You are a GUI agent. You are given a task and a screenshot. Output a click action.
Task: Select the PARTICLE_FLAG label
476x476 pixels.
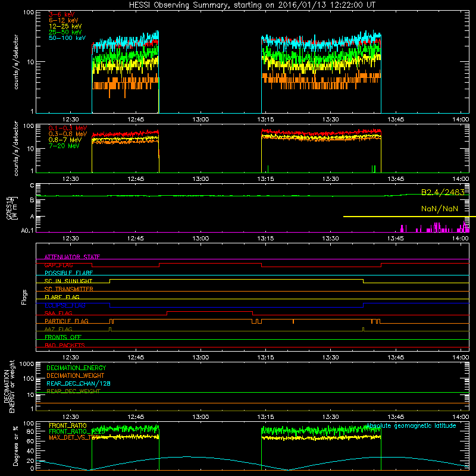point(67,321)
